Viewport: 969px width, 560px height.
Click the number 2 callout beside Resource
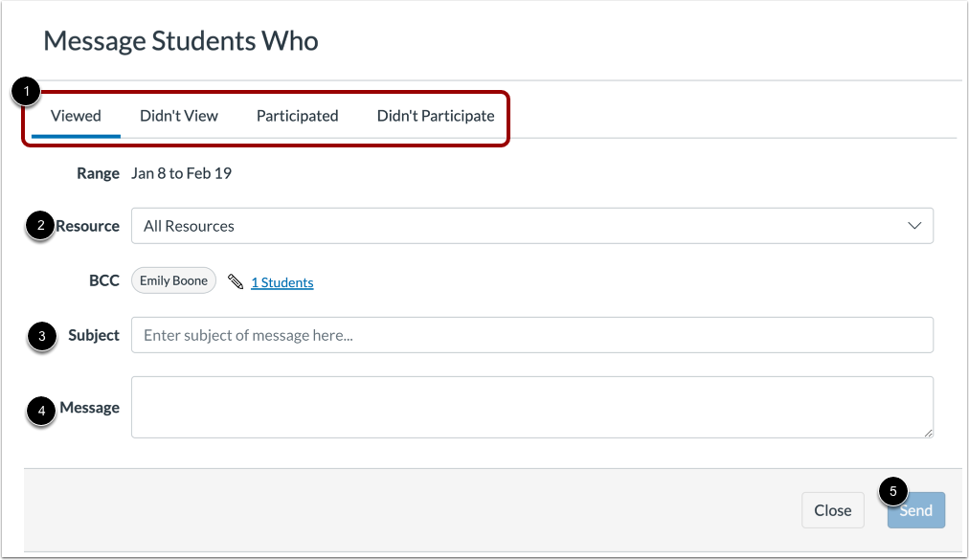[40, 227]
